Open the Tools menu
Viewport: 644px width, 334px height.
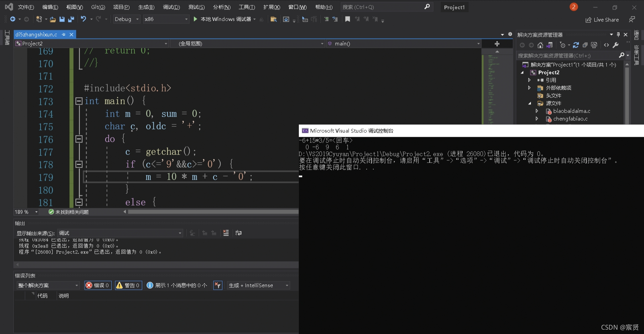point(247,7)
